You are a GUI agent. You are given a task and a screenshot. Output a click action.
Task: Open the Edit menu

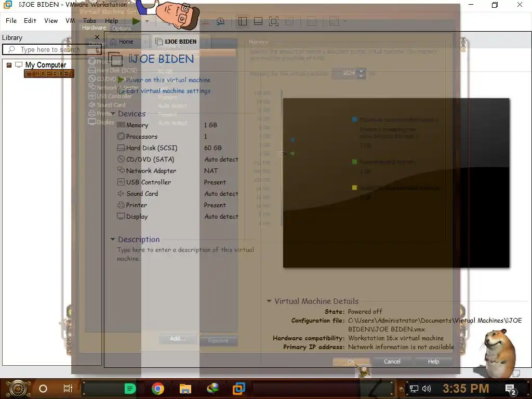30,21
